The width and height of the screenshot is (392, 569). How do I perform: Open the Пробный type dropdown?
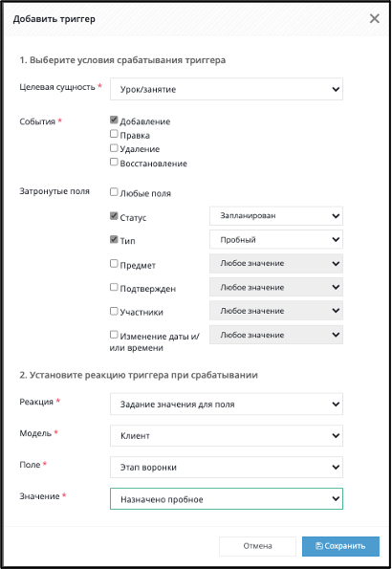coord(276,239)
